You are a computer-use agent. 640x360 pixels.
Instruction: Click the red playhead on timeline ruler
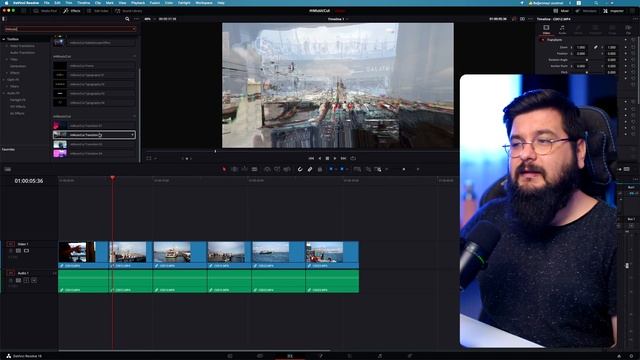click(x=113, y=178)
